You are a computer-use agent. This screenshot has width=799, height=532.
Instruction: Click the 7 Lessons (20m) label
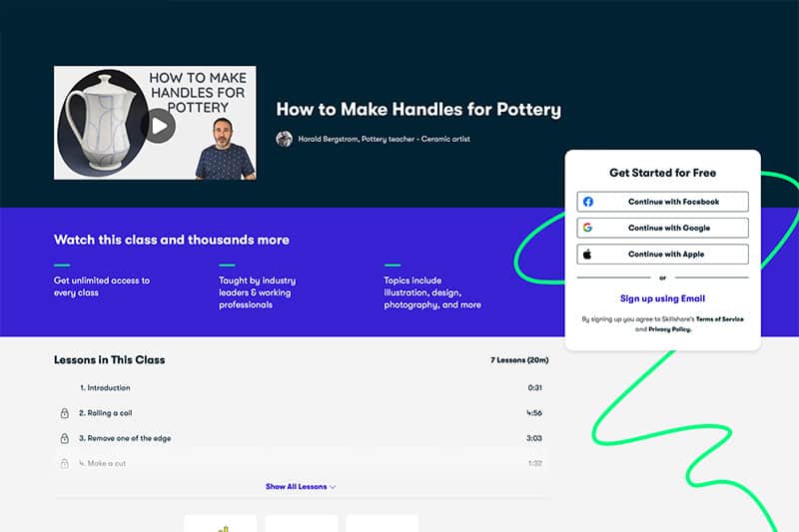(x=519, y=360)
